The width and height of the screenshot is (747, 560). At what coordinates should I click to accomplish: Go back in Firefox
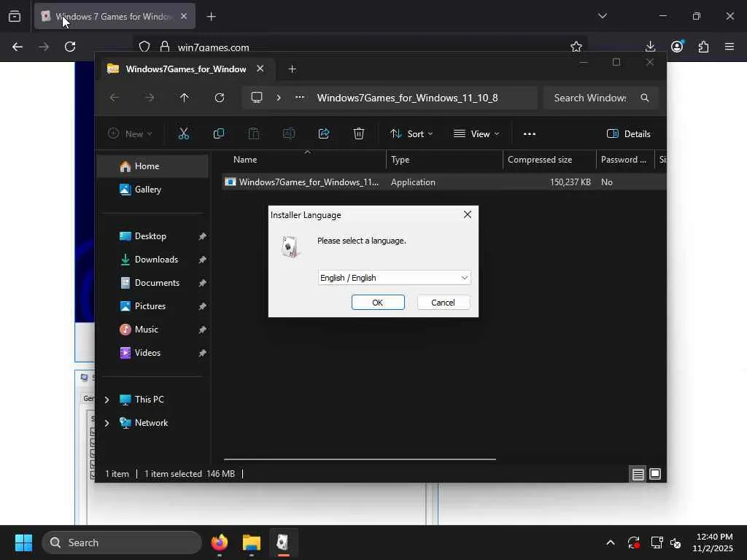tap(18, 47)
